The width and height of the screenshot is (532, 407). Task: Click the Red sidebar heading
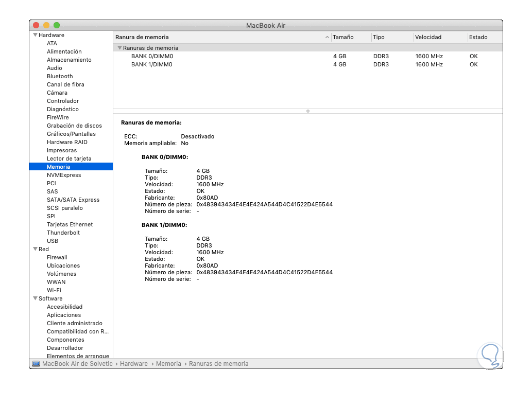click(x=43, y=249)
